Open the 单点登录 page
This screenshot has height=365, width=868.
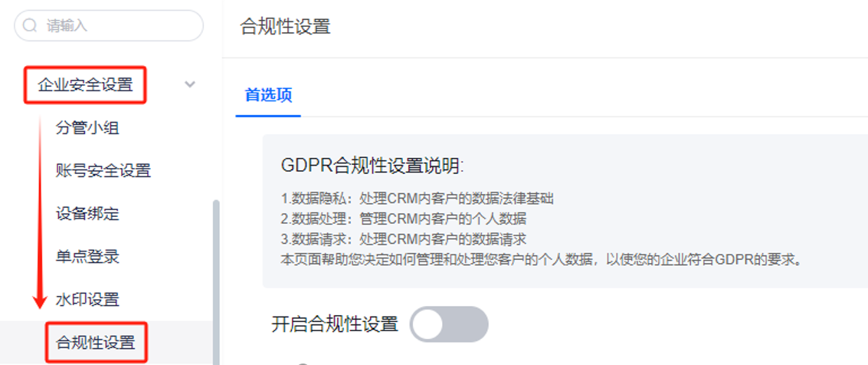click(87, 256)
